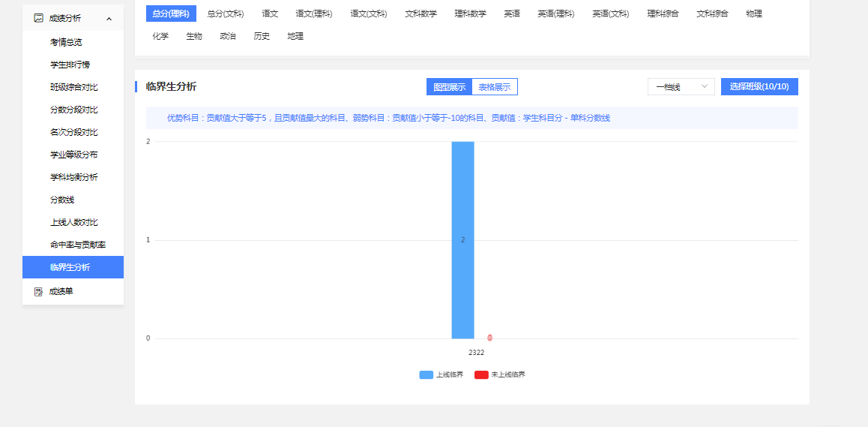Switch to the 物理 tab
Screen dimensions: 868x427
click(754, 14)
